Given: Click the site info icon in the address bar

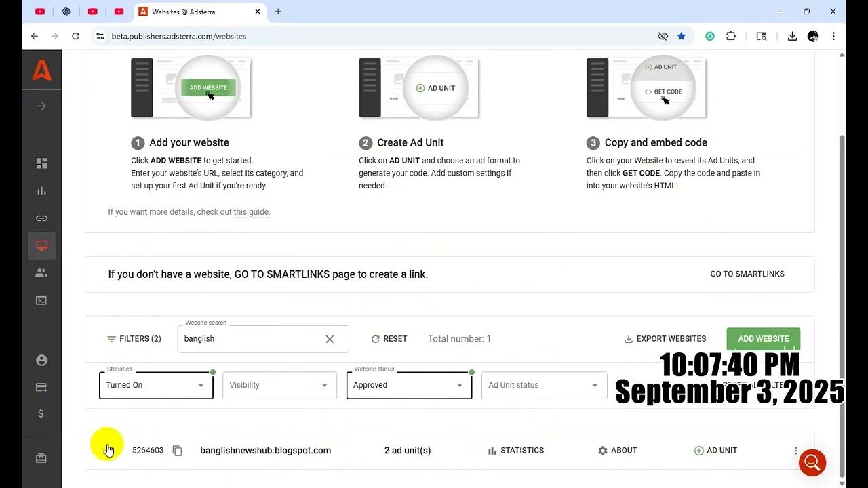Looking at the screenshot, I should tap(100, 36).
